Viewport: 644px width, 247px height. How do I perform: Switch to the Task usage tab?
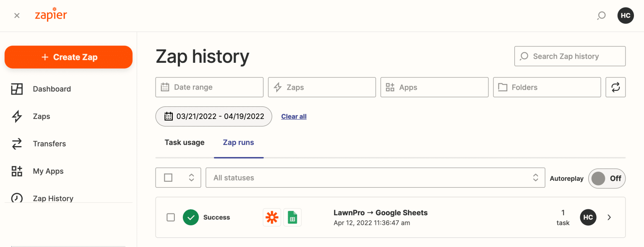coord(184,142)
